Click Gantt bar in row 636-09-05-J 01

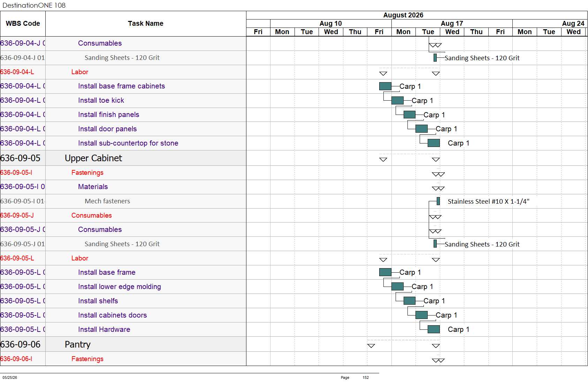tap(435, 244)
